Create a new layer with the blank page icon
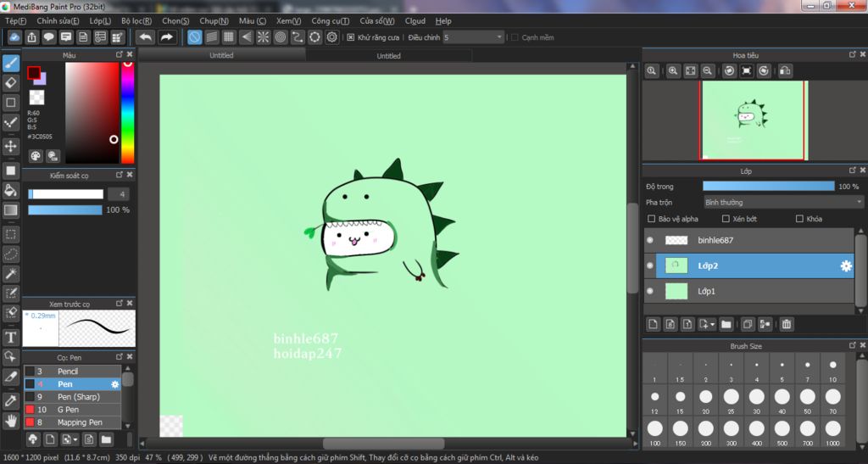This screenshot has height=464, width=868. [654, 325]
